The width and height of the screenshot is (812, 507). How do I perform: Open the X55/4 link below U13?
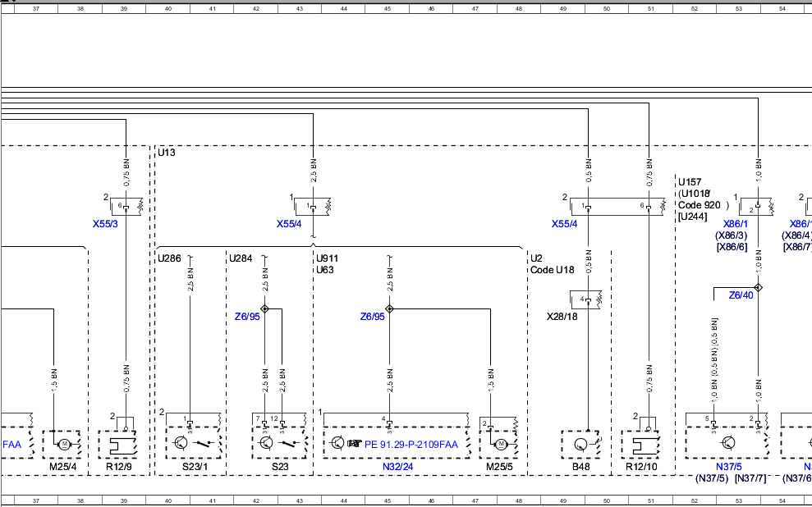[x=289, y=224]
